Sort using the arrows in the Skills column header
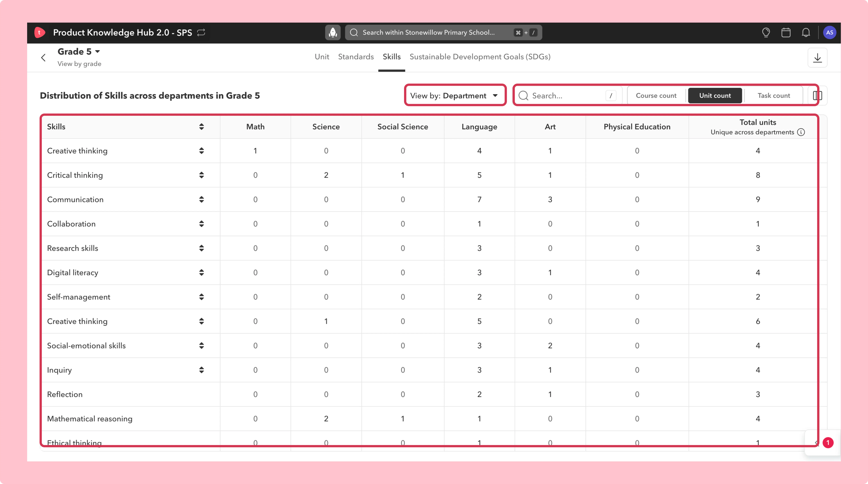The width and height of the screenshot is (868, 484). 201,127
